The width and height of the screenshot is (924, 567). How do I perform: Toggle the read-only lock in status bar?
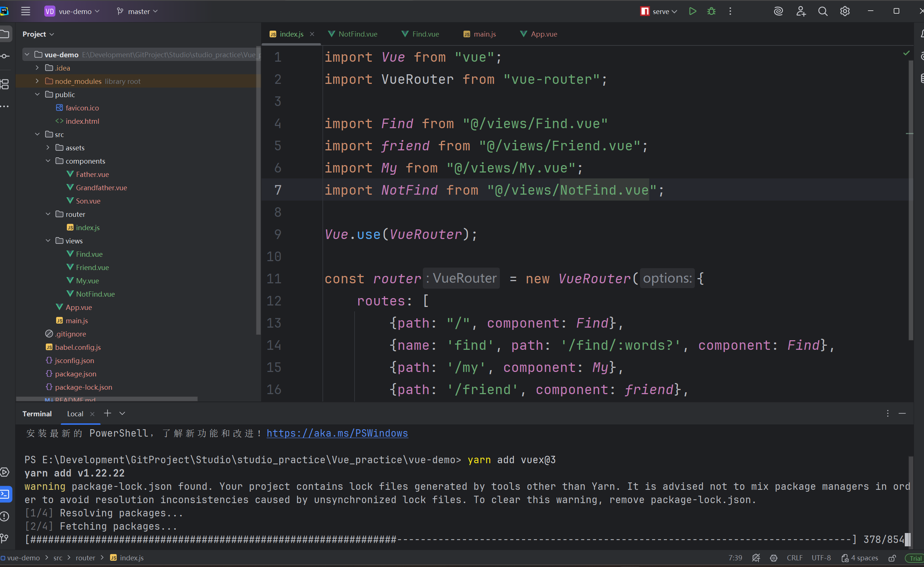[892, 558]
